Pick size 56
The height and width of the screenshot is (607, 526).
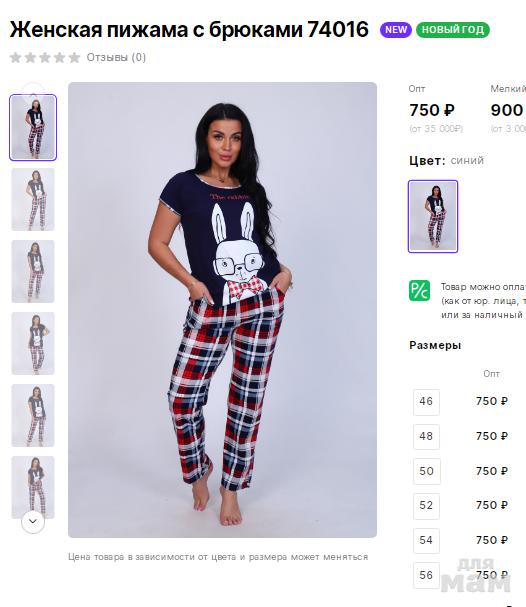pyautogui.click(x=426, y=575)
